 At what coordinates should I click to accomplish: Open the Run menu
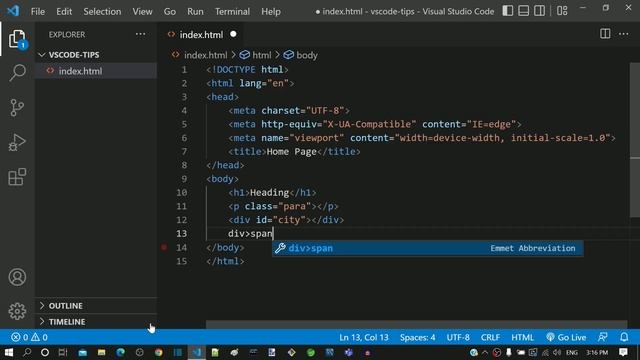pos(195,11)
